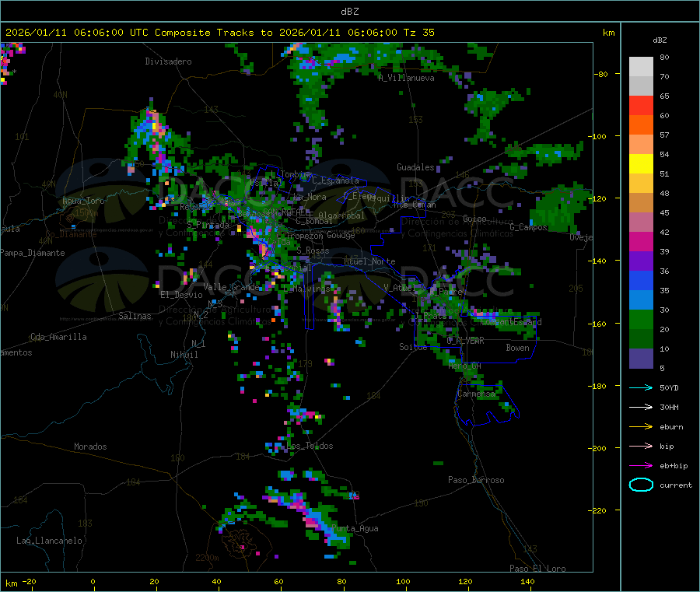The height and width of the screenshot is (592, 700).
Task: Select the magenta 39 dBZ color band
Action: click(x=641, y=241)
